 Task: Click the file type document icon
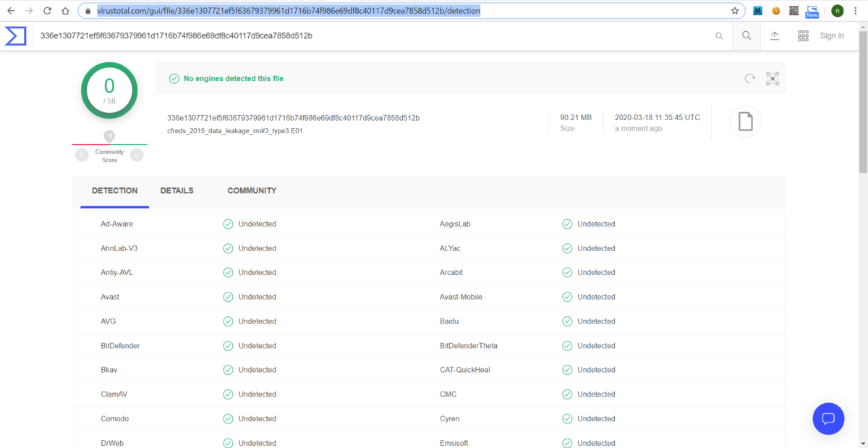[x=745, y=122]
